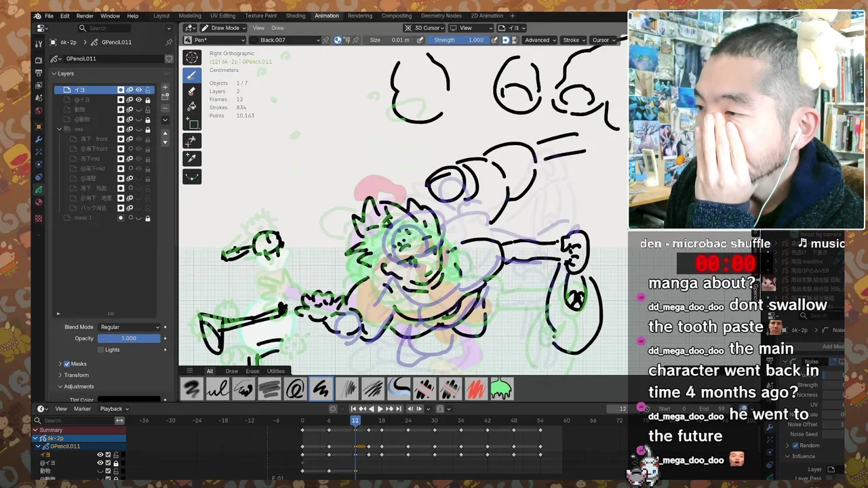Image resolution: width=868 pixels, height=488 pixels.
Task: Select the Eyedropper tool
Action: 192,159
